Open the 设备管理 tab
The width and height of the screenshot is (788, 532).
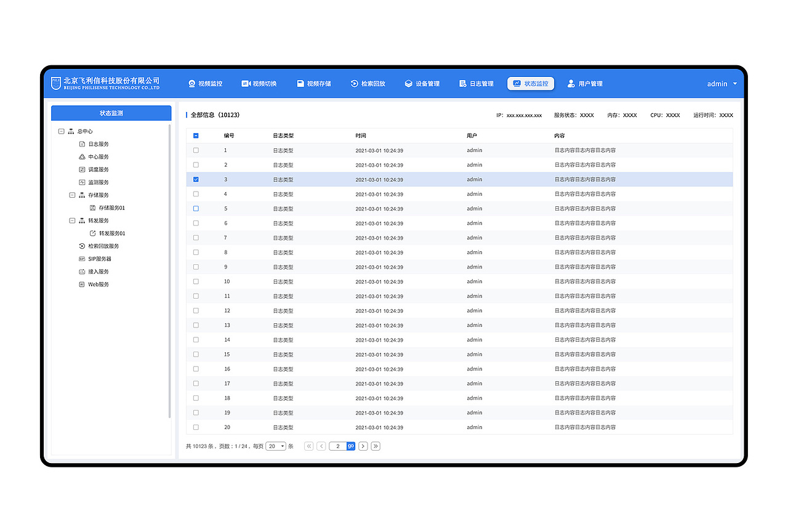point(422,84)
